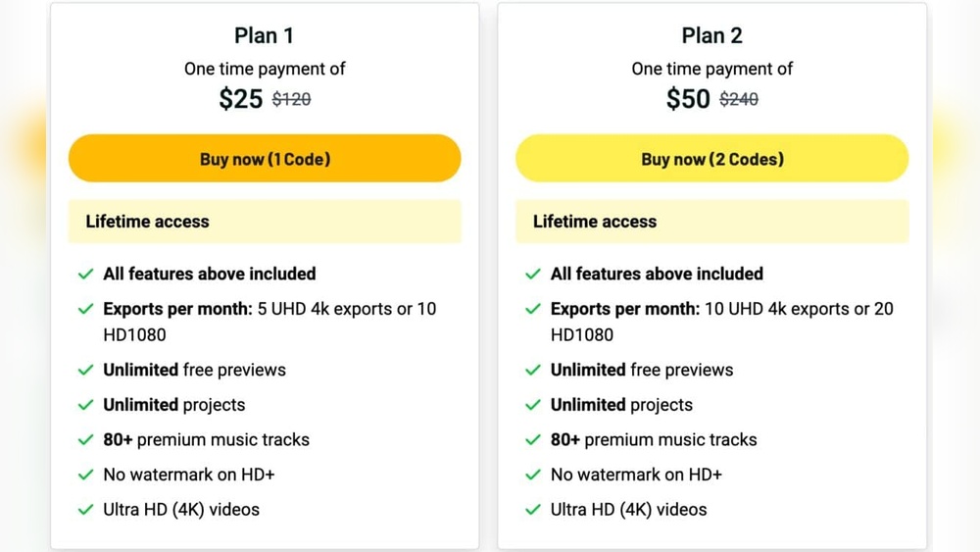Click the Plan 1 Buy now (1 Code) button

265,159
